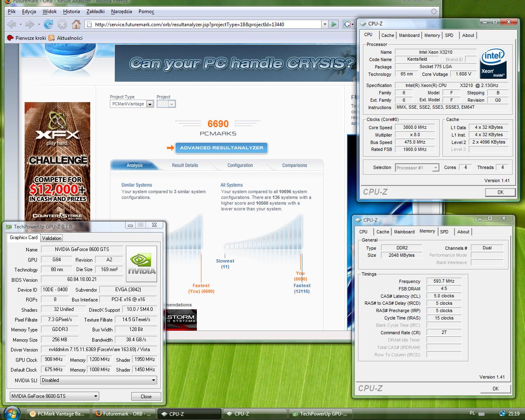Click the Advanced ResultAnalyzer button

tap(221, 148)
